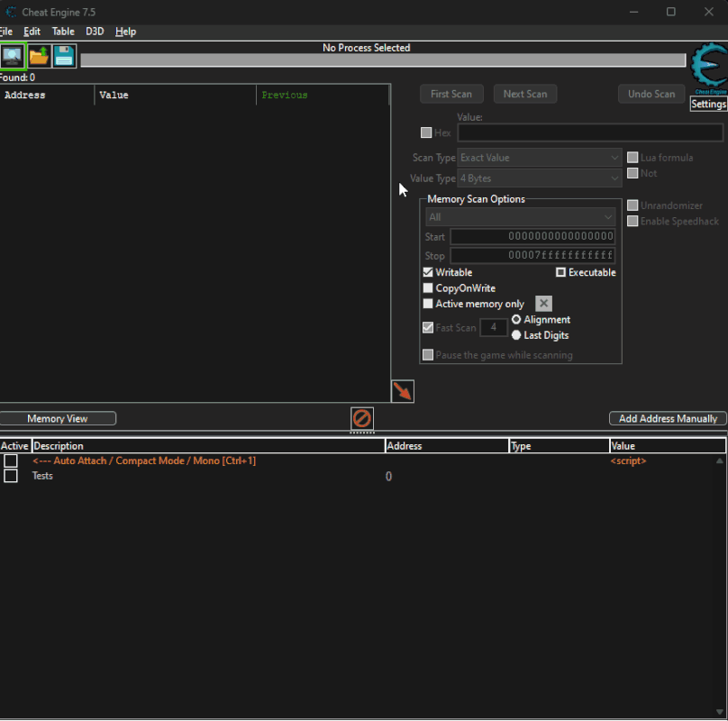Open the File menu

pyautogui.click(x=6, y=32)
